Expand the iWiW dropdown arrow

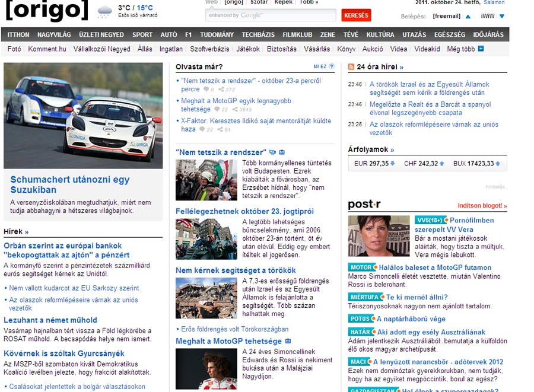(x=502, y=16)
